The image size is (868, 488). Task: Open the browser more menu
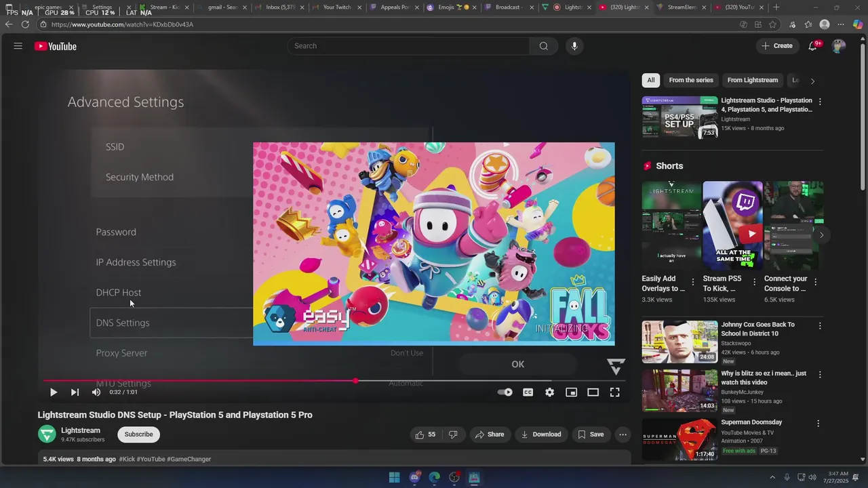pyautogui.click(x=841, y=24)
